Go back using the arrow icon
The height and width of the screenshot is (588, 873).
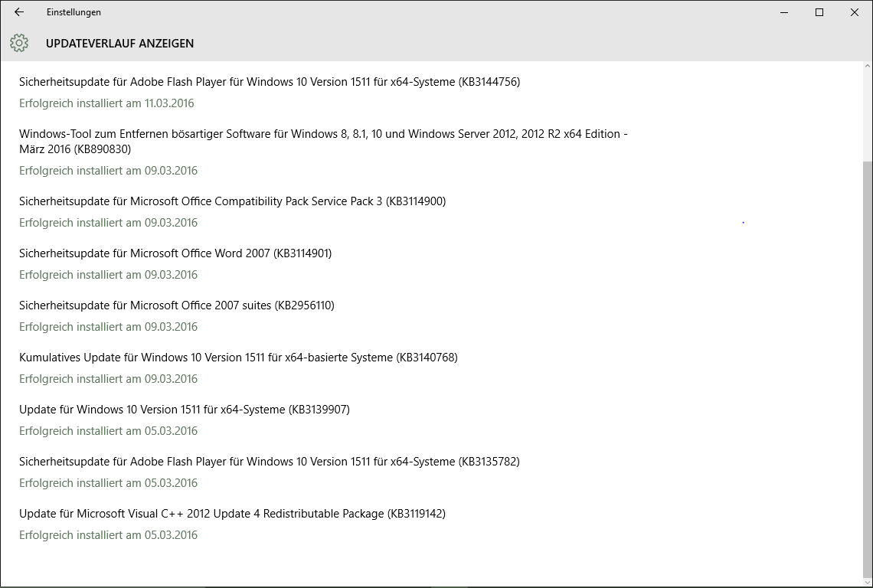click(x=19, y=11)
